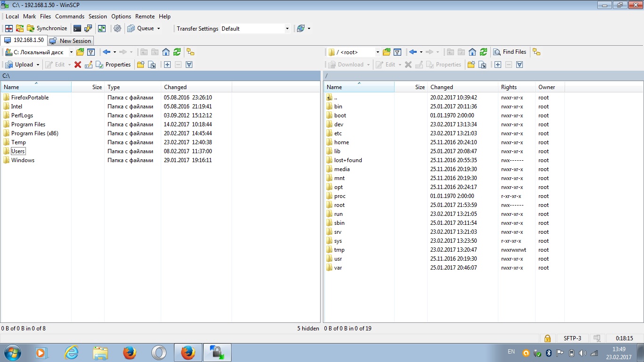Expand remote path root dropdown

pyautogui.click(x=378, y=52)
